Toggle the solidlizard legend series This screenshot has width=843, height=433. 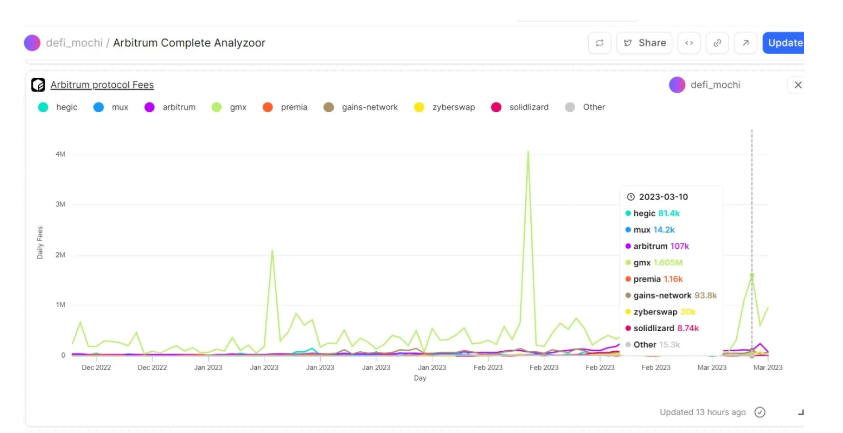[520, 107]
